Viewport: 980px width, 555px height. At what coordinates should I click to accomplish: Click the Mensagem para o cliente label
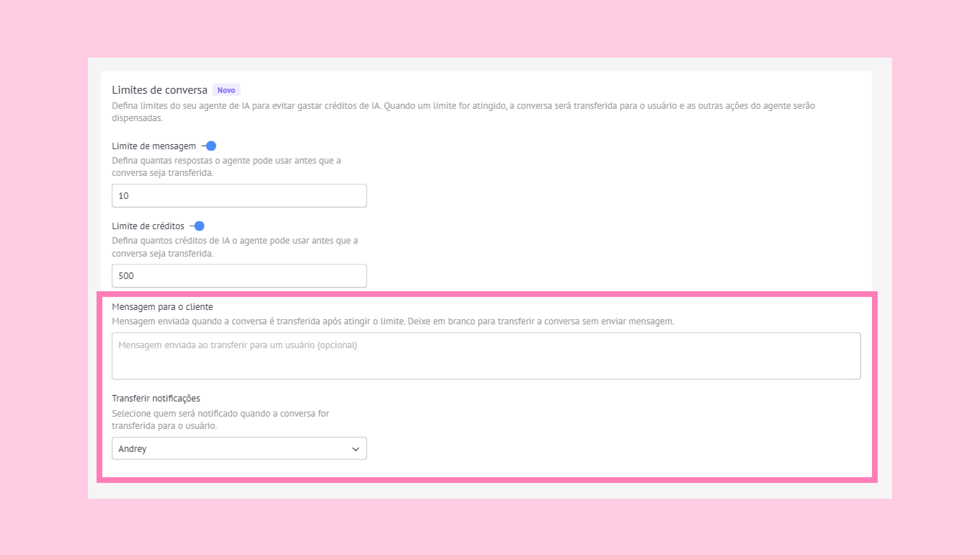162,307
